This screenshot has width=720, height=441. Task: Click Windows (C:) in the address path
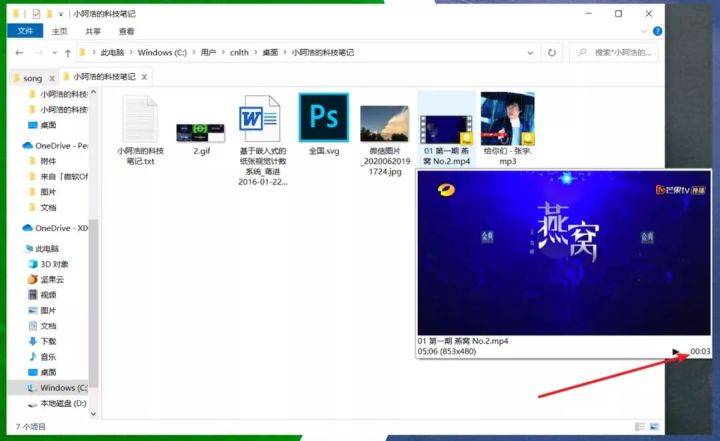pyautogui.click(x=162, y=52)
